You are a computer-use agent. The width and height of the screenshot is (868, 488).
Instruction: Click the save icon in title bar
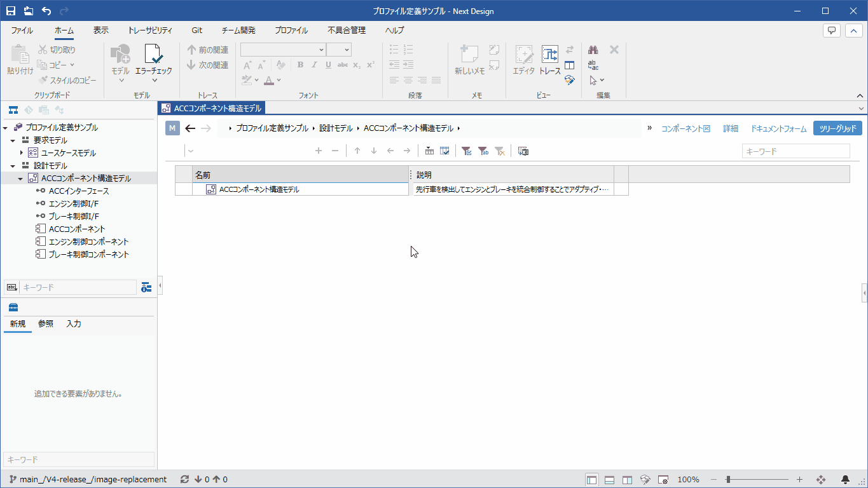[x=11, y=11]
